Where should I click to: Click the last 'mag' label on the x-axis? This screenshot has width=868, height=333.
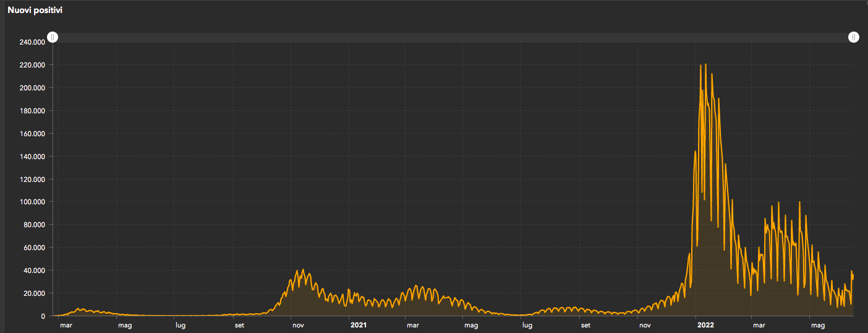coord(818,325)
